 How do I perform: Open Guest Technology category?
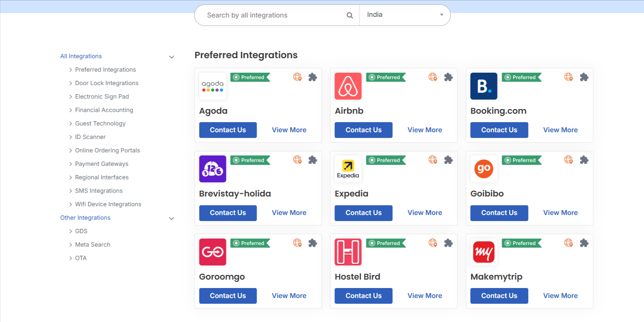[100, 123]
